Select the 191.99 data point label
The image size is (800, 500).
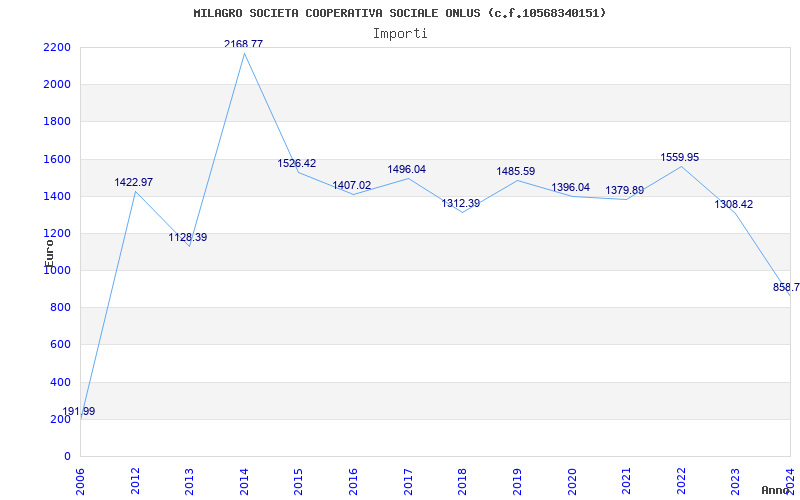[79, 411]
